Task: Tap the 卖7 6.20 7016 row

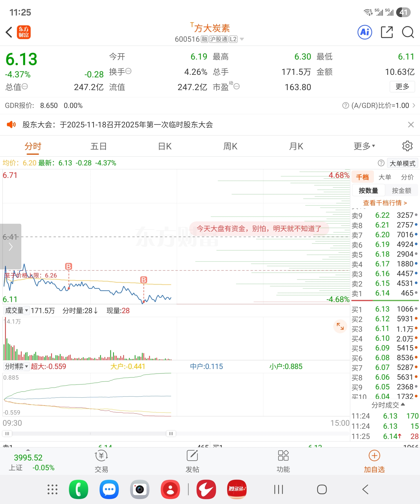Action: pyautogui.click(x=385, y=234)
